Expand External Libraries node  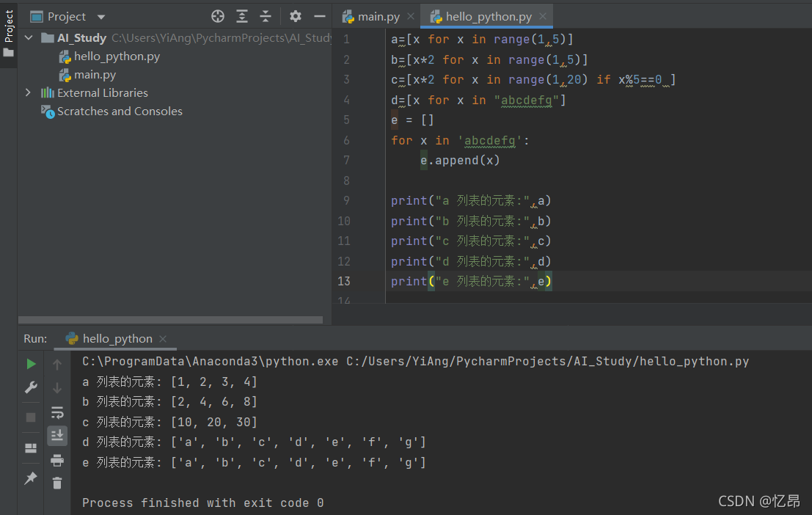click(x=28, y=92)
